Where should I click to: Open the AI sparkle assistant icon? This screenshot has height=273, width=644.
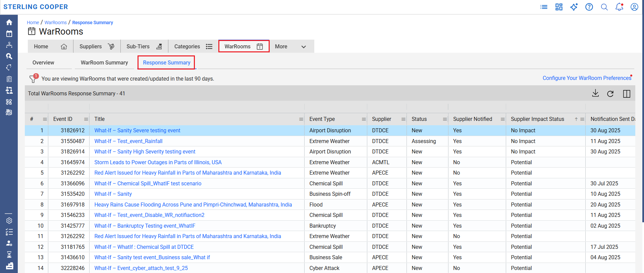[574, 7]
